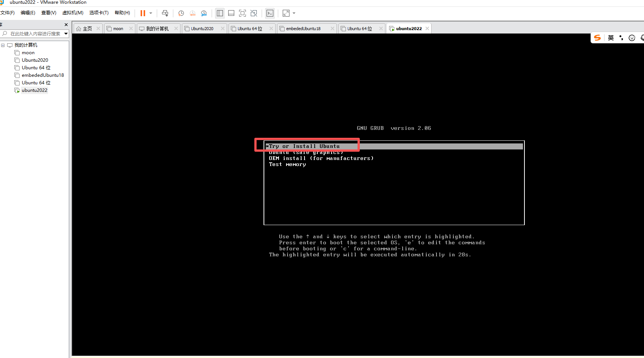Open the power options dropdown arrow
The width and height of the screenshot is (644, 358).
pyautogui.click(x=151, y=13)
